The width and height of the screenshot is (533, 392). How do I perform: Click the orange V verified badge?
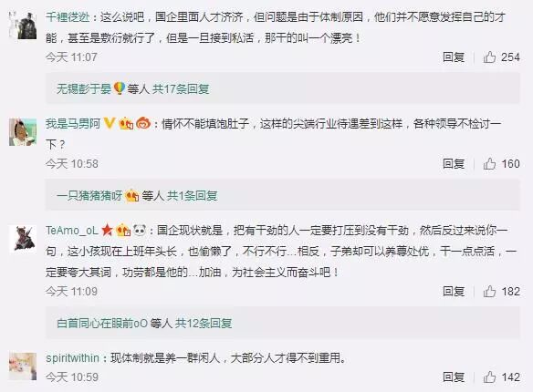pyautogui.click(x=110, y=123)
